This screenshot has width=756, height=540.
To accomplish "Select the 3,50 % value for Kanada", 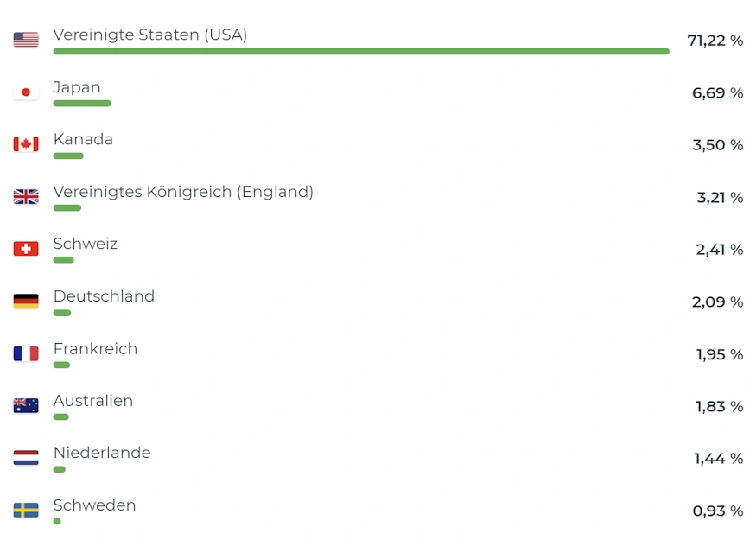I will point(717,145).
